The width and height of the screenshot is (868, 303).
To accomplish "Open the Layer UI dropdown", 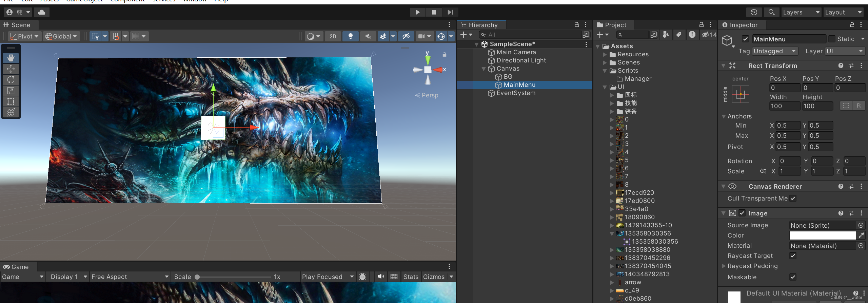I will click(845, 51).
